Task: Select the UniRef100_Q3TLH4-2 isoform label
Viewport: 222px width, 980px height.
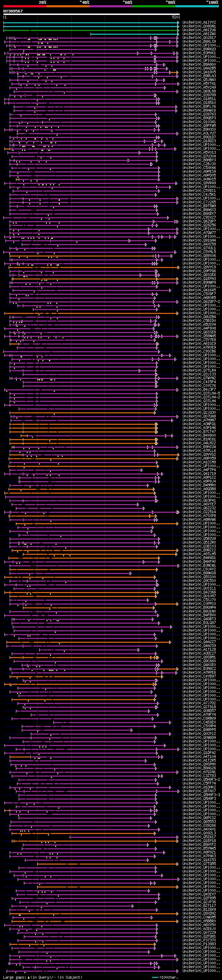Action: click(201, 397)
